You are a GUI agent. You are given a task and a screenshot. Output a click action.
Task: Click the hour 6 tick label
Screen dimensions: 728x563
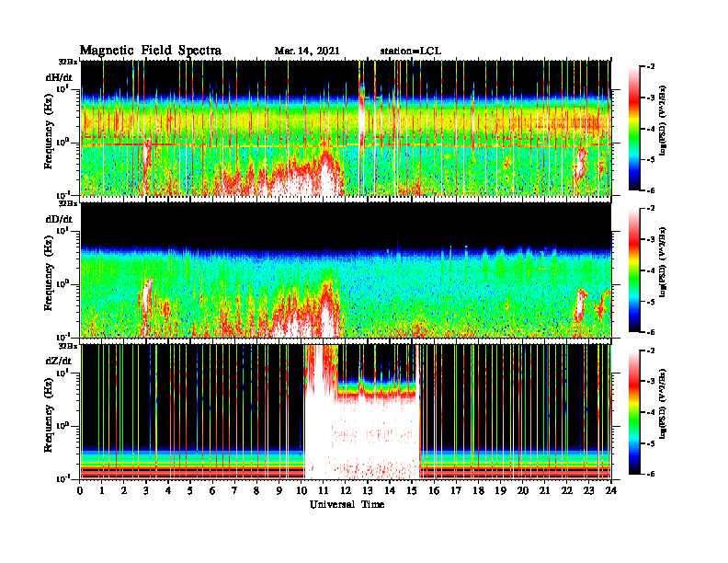click(212, 490)
